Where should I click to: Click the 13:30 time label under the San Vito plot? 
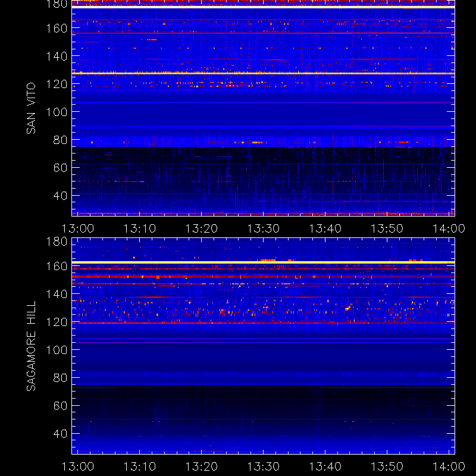pyautogui.click(x=263, y=228)
